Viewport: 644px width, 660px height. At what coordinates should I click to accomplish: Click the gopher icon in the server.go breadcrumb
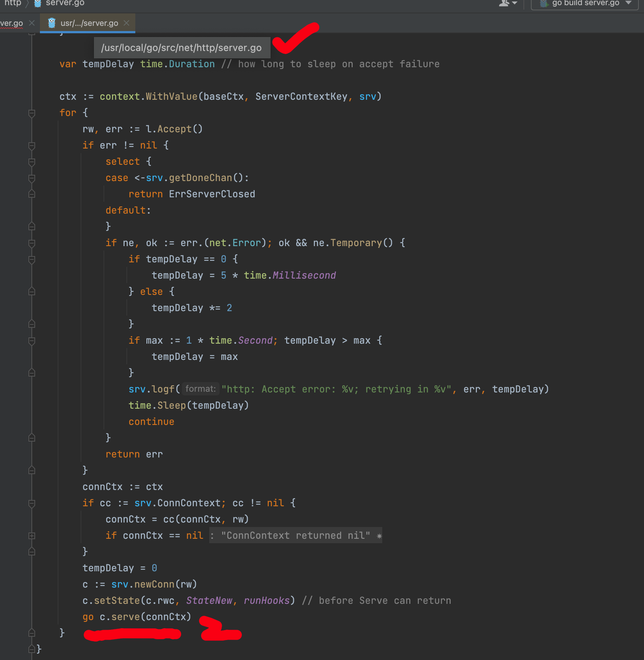37,3
